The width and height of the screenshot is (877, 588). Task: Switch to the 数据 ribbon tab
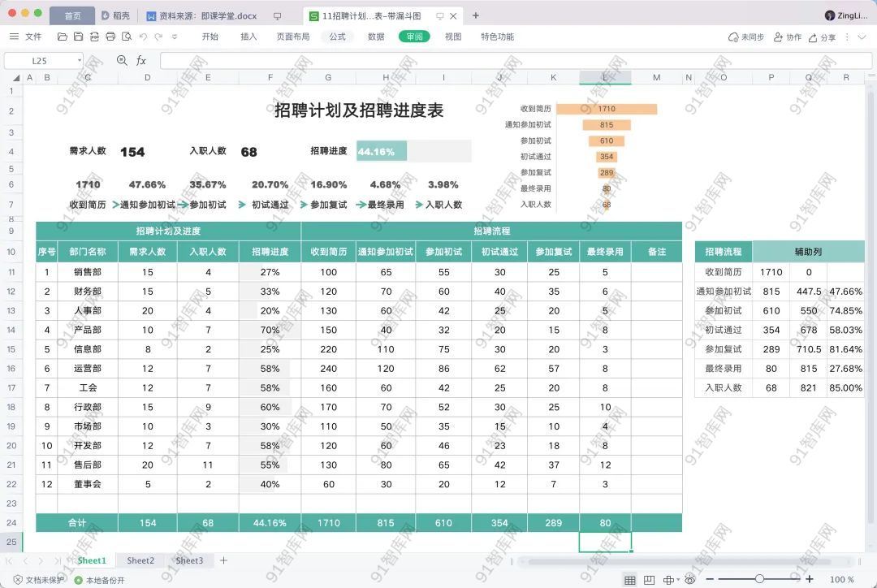point(375,37)
